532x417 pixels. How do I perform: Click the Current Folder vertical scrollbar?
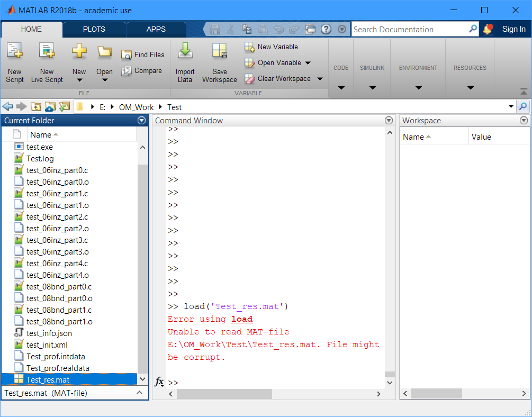pos(142,268)
